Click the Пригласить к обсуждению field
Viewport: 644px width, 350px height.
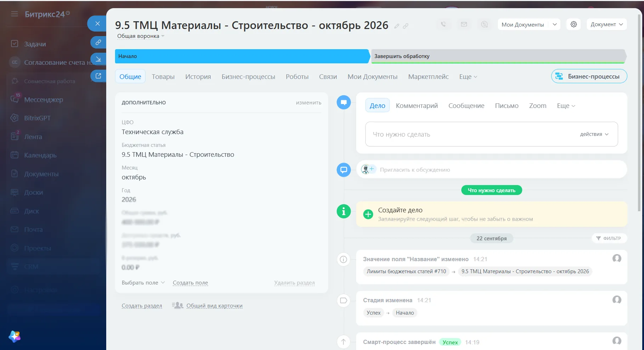(x=491, y=170)
